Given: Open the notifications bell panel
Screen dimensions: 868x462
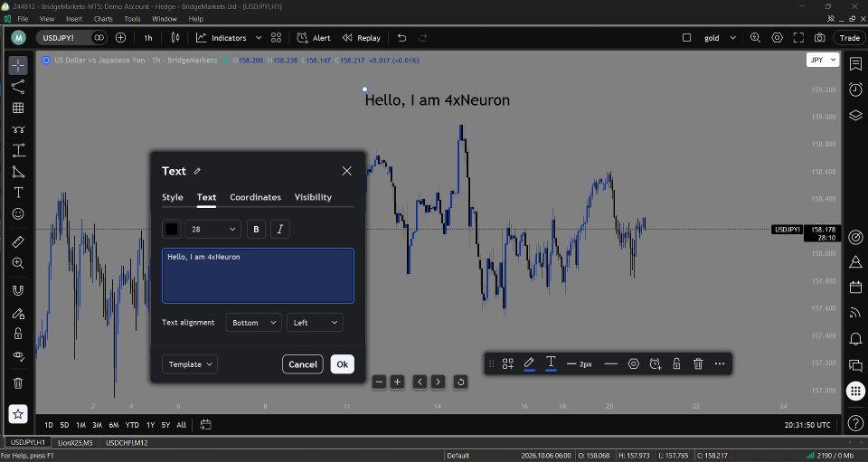Looking at the screenshot, I should [x=855, y=339].
